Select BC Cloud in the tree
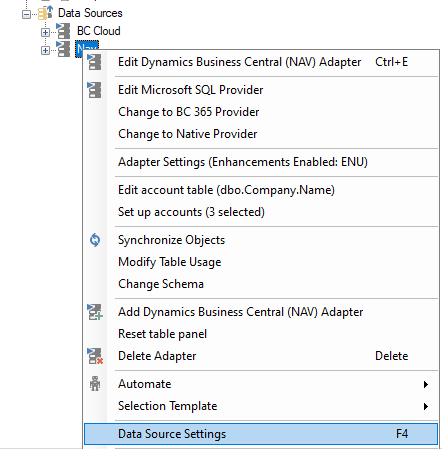The image size is (442, 449). pyautogui.click(x=98, y=31)
